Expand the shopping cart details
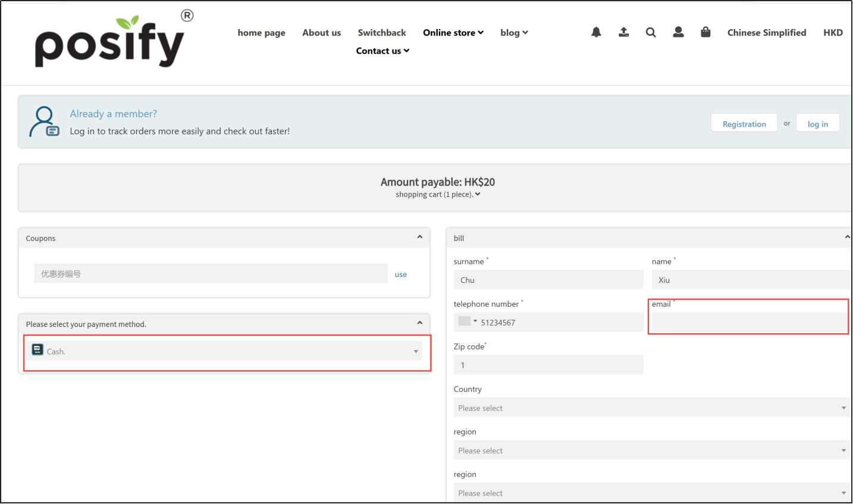Screen dimensions: 853x504 click(x=438, y=194)
